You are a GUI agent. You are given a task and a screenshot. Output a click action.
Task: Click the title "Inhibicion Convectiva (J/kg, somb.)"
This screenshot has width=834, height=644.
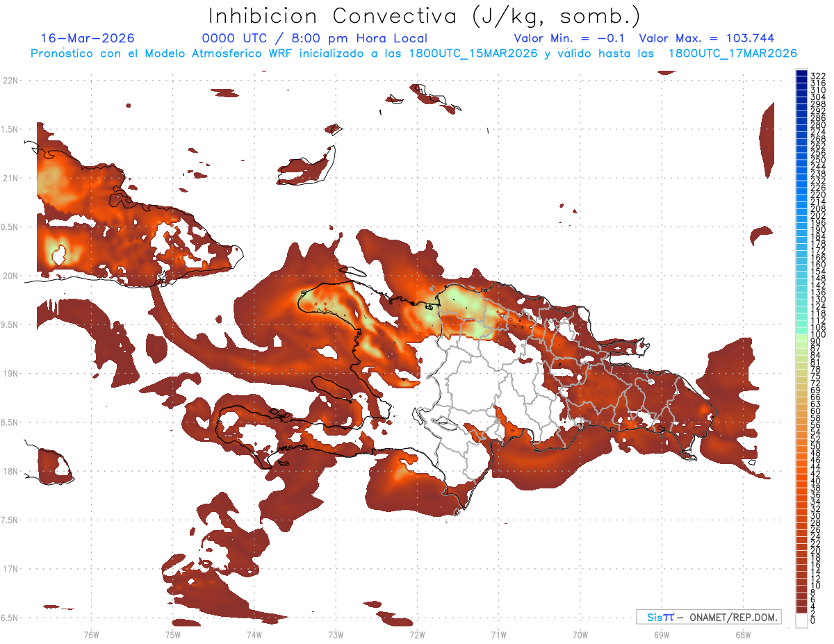pyautogui.click(x=424, y=16)
